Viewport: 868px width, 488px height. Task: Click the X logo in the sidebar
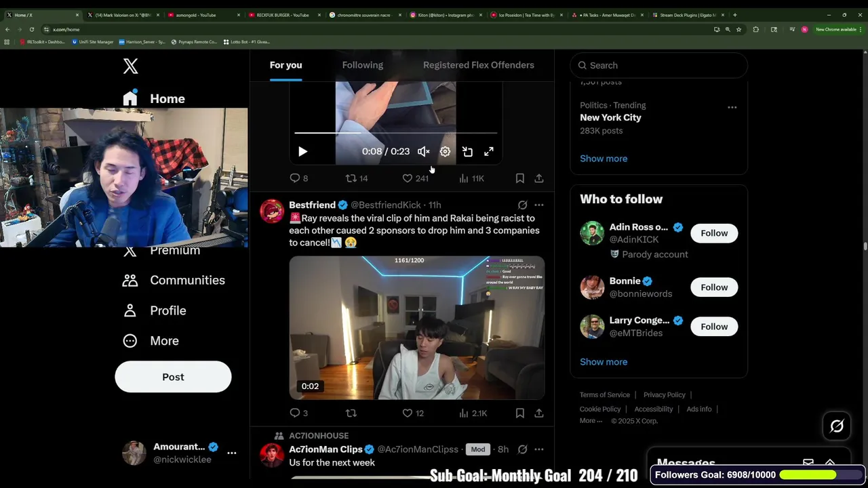coord(130,66)
